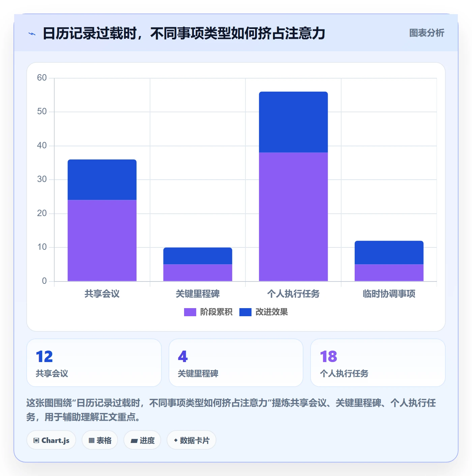The width and height of the screenshot is (472, 476).
Task: Click the 阶段累积 legend label
Action: coord(216,312)
